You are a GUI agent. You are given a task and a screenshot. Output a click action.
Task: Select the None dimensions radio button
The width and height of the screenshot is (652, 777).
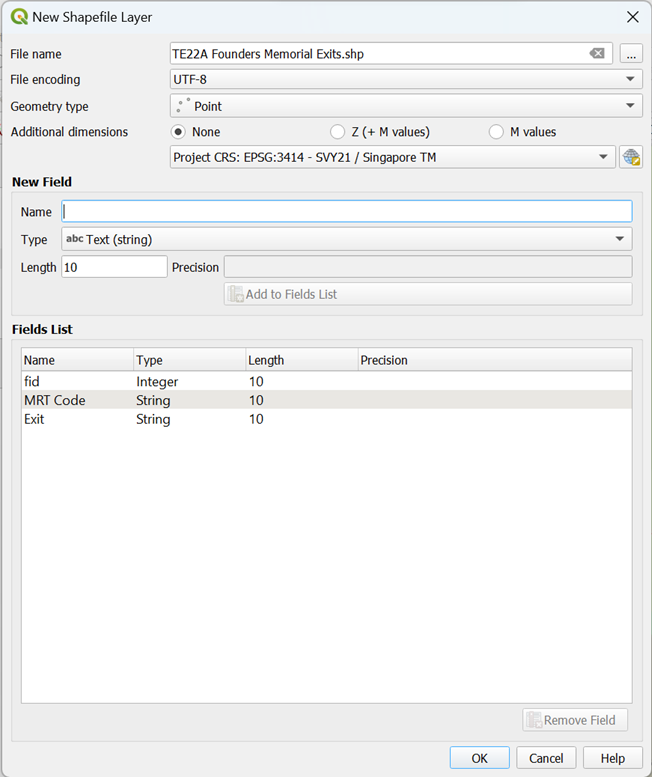(x=179, y=132)
